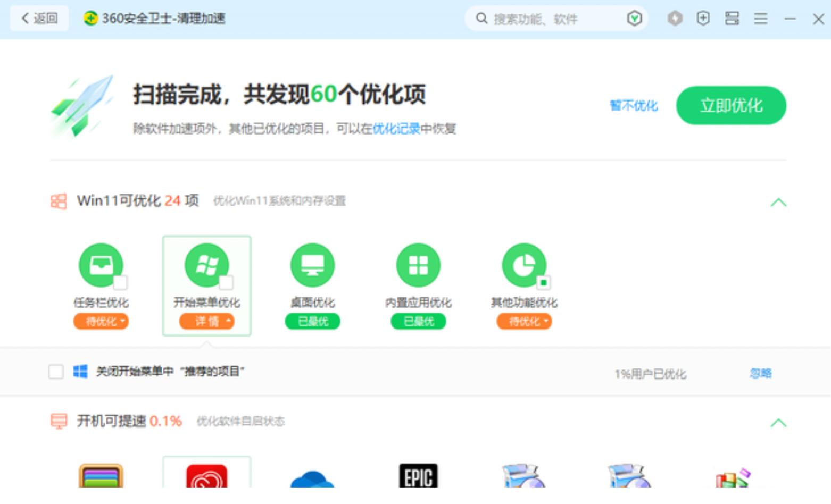831x504 pixels.
Task: Click the Epic Games startup item icon
Action: coord(418,477)
